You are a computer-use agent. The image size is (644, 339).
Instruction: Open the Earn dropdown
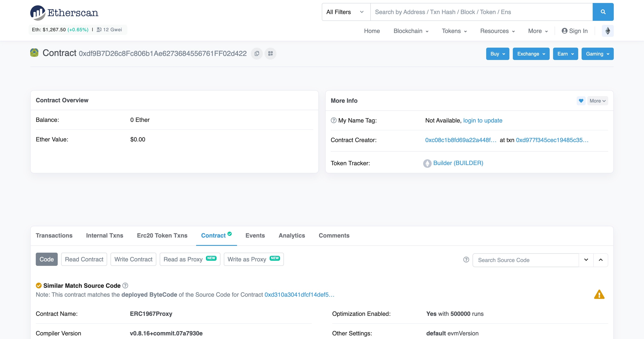pos(565,54)
